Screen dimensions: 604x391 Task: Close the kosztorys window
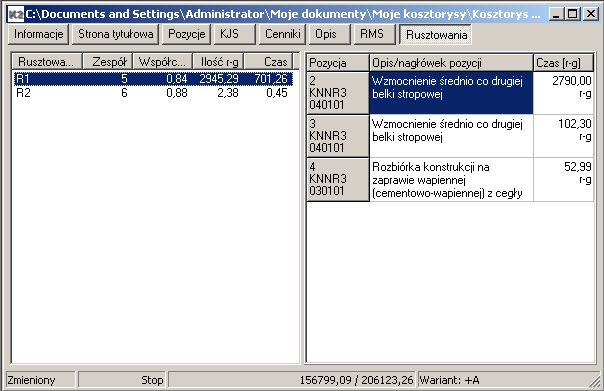pyautogui.click(x=591, y=14)
